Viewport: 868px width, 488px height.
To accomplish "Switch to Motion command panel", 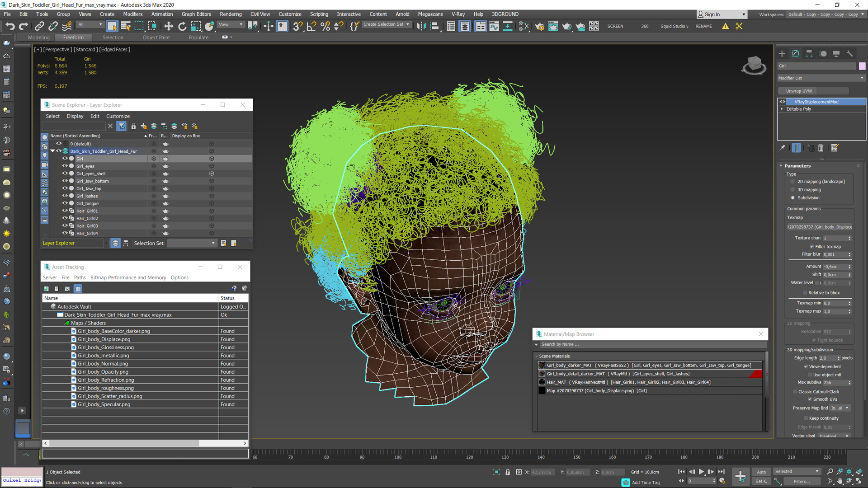I will click(823, 54).
